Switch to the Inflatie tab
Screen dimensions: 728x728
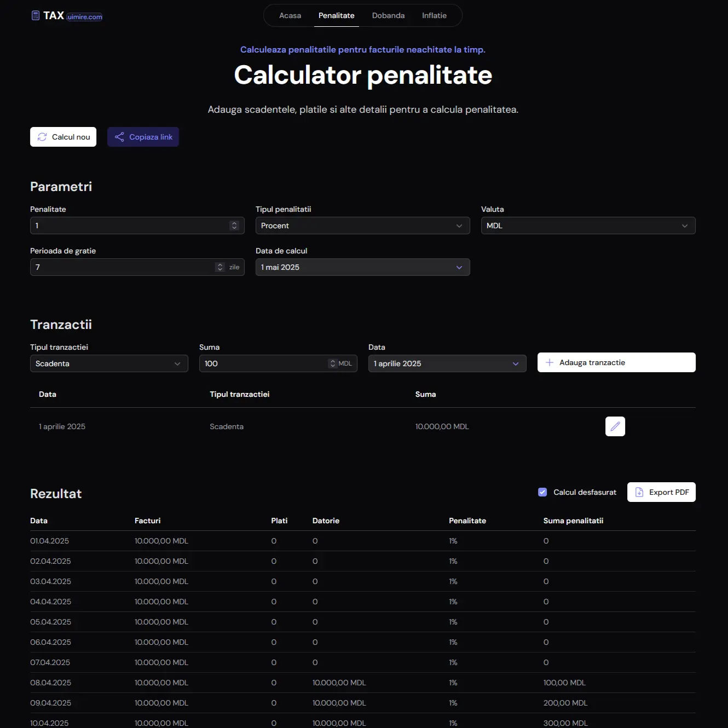tap(434, 15)
